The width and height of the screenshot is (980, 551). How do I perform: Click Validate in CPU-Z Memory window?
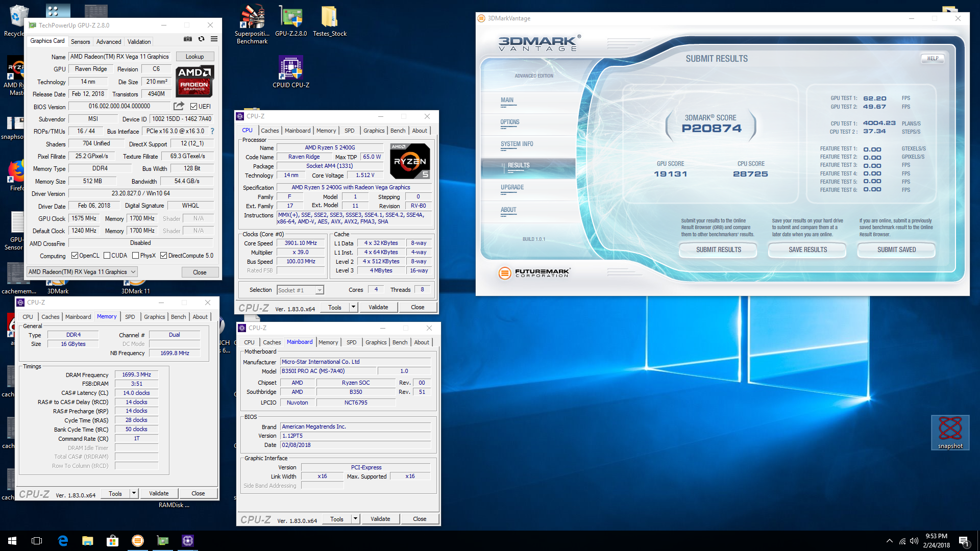click(159, 493)
